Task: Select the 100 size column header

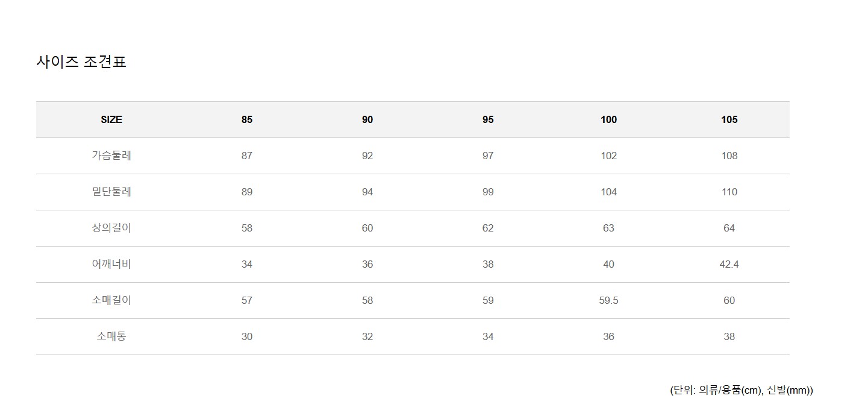Action: 608,119
